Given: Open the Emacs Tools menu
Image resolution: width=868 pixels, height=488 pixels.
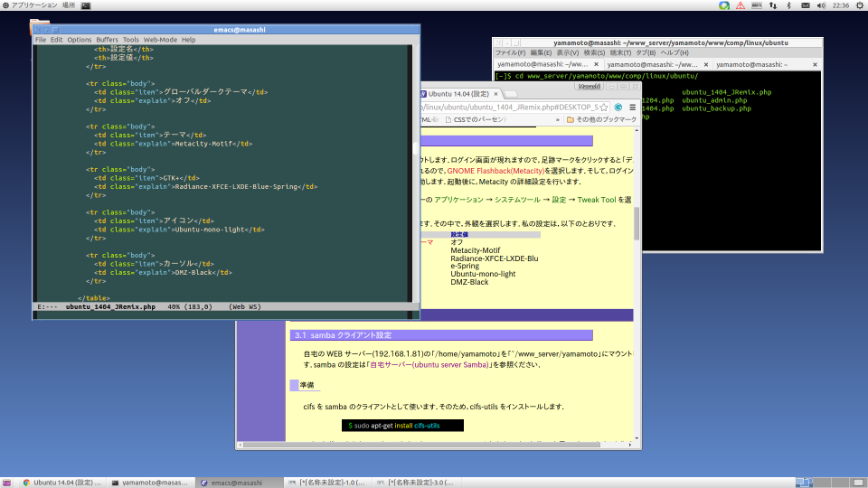Looking at the screenshot, I should tap(130, 40).
